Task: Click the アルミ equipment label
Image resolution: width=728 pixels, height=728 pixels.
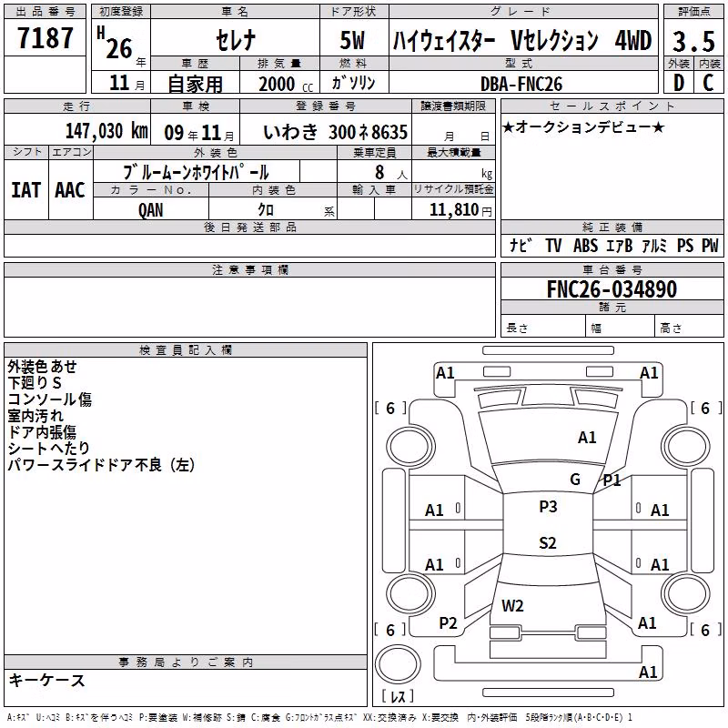Action: (654, 245)
